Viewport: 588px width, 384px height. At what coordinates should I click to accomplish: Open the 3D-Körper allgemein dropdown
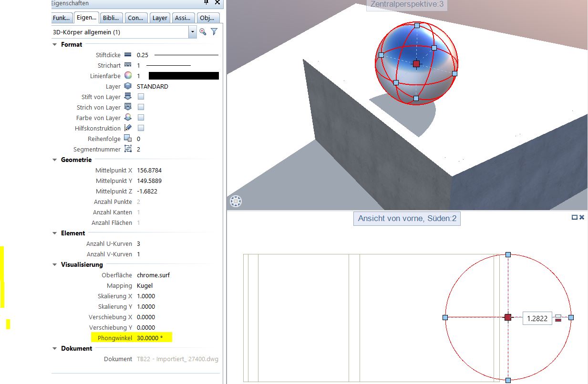tap(192, 32)
